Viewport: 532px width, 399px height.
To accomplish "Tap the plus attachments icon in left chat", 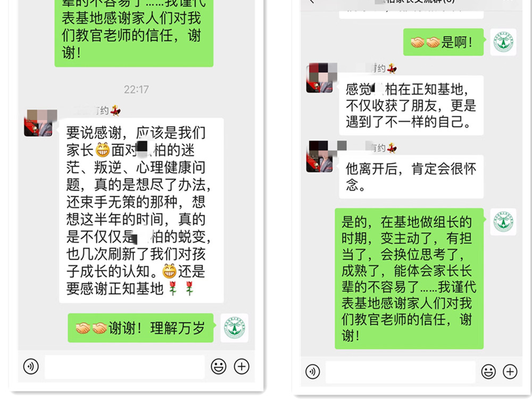I will (242, 367).
